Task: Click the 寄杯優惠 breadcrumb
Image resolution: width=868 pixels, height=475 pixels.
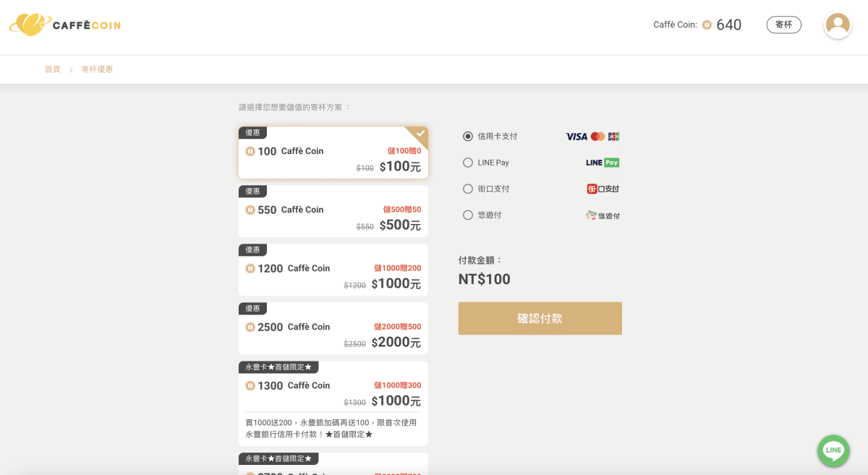Action: coord(97,69)
